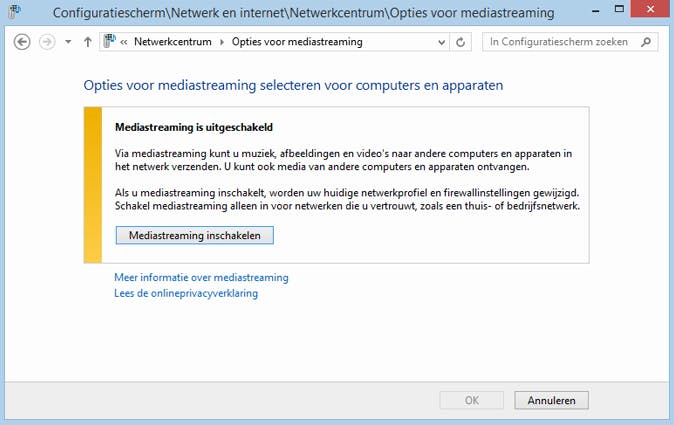Click the Configuratiescherm search field
This screenshot has width=674, height=425.
click(558, 43)
